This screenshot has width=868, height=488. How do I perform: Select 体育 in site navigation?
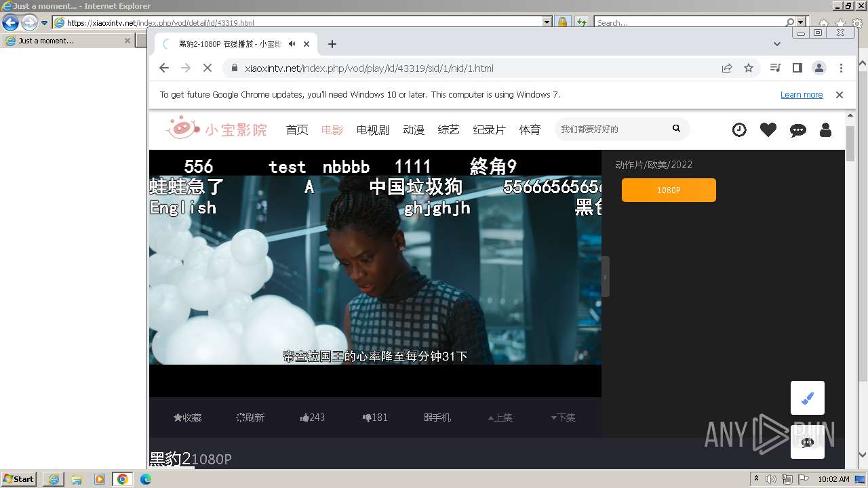click(530, 129)
